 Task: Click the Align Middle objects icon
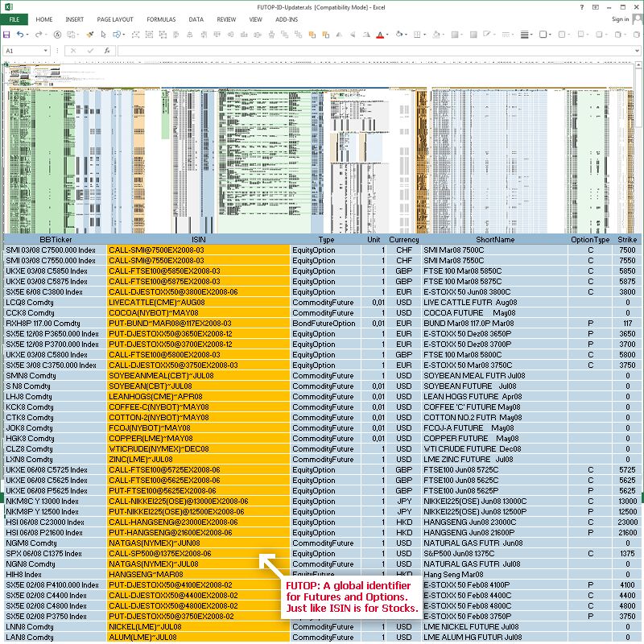pos(230,35)
